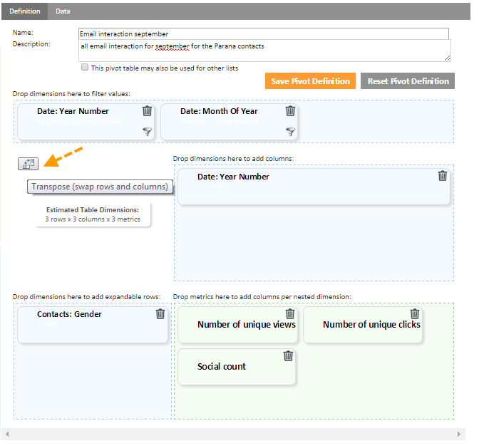Delete the Date: Month Of Year filter
The height and width of the screenshot is (448, 479).
coord(290,110)
